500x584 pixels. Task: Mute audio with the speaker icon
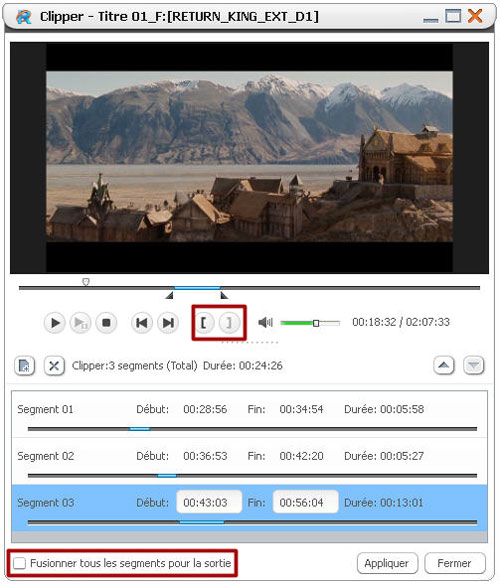265,322
